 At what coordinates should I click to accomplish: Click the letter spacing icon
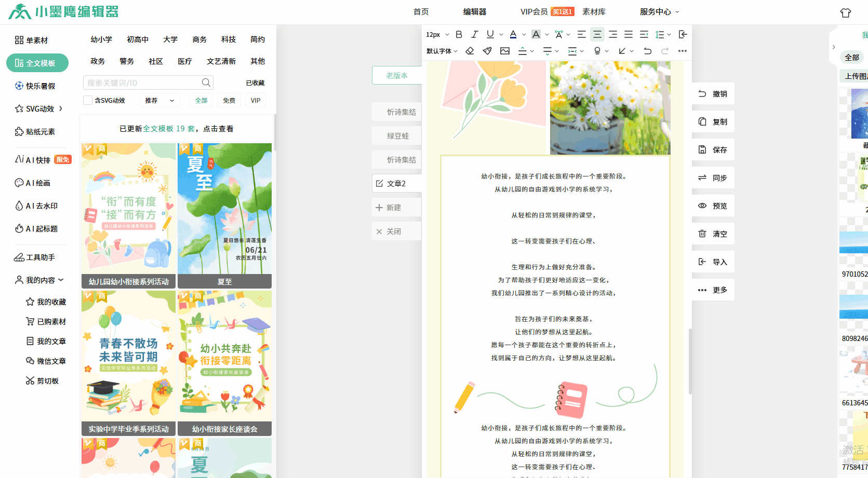(x=559, y=34)
